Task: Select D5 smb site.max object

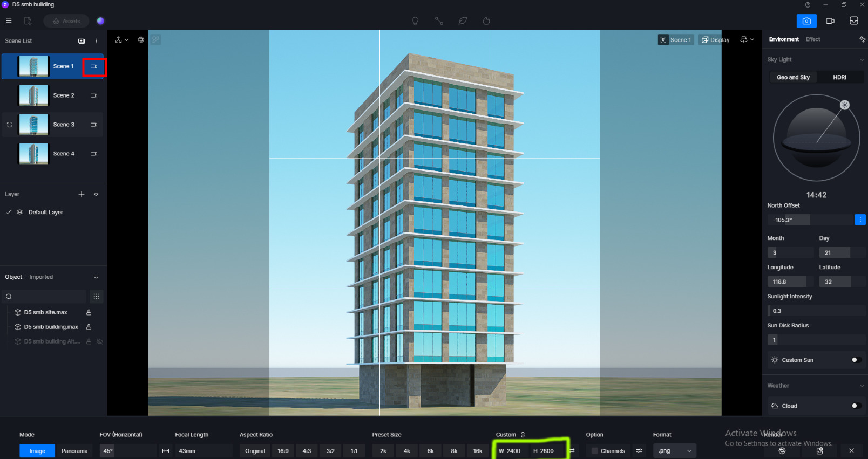Action: (x=46, y=312)
